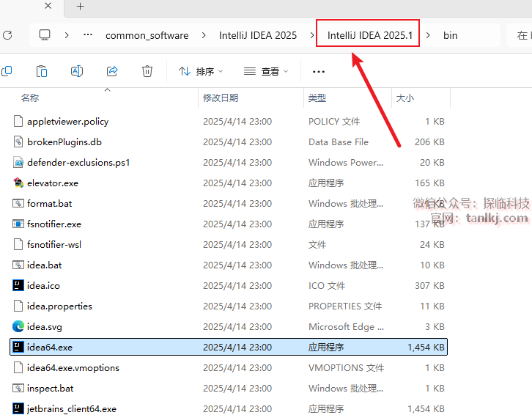Navigate to common_software breadcrumb
Image resolution: width=532 pixels, height=415 pixels.
click(147, 35)
